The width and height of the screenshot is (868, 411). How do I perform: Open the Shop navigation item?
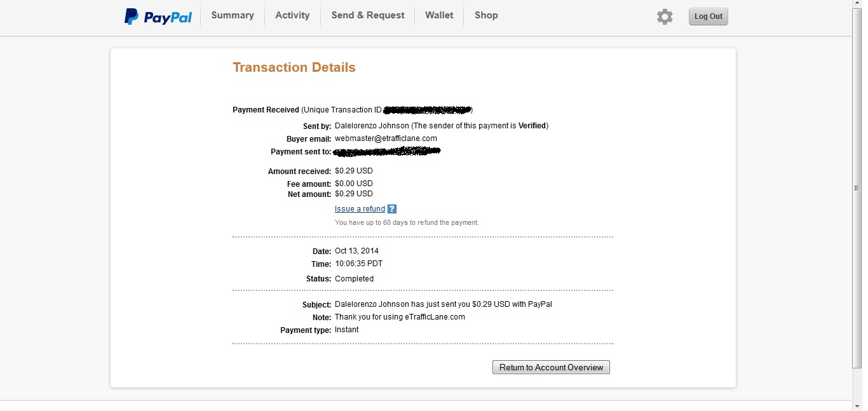(x=486, y=15)
